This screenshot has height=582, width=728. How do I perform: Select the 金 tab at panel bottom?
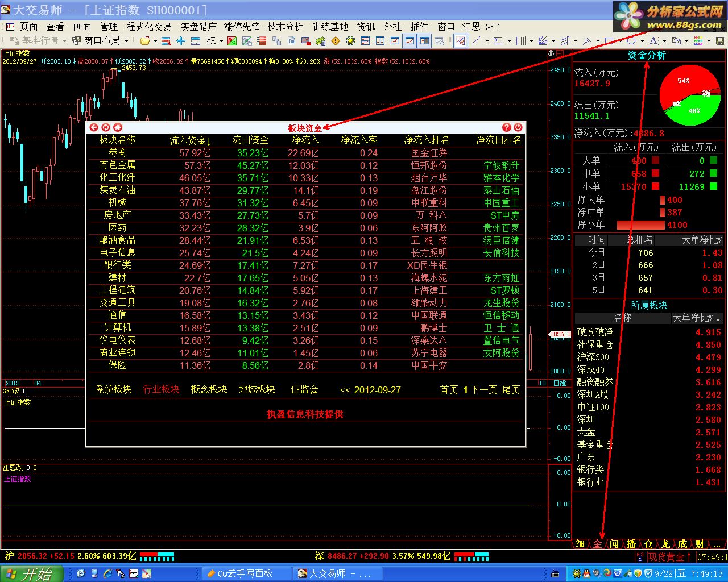[597, 544]
